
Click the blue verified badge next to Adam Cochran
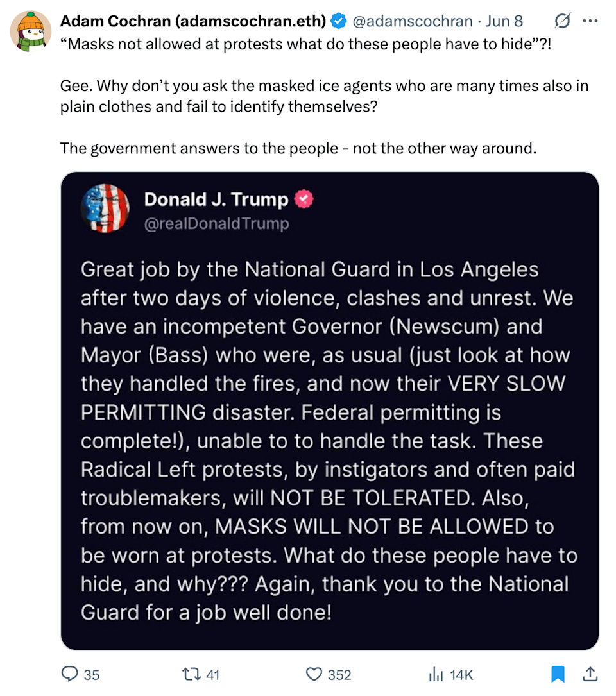[339, 21]
